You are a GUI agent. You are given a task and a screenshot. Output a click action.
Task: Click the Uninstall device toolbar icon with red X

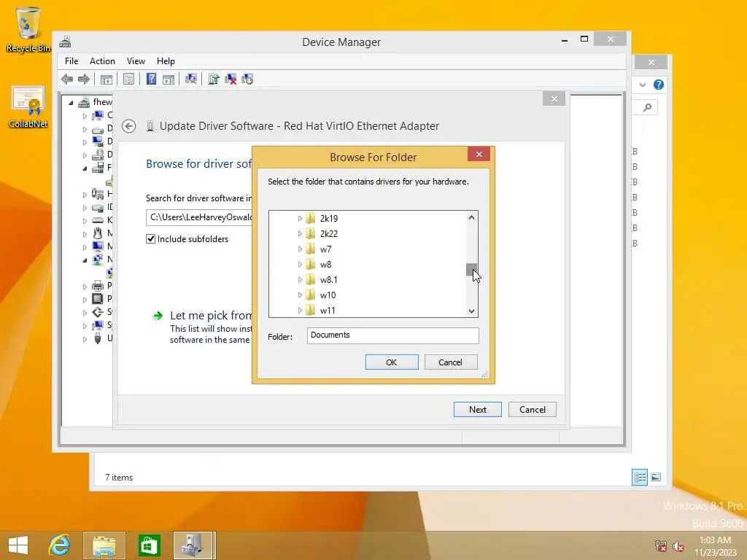231,79
